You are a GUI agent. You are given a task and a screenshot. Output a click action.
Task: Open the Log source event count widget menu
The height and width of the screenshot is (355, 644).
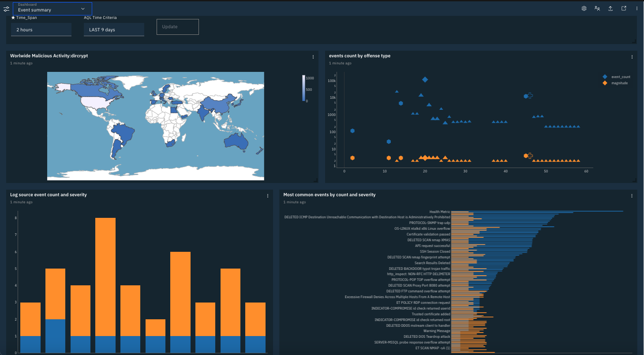[x=267, y=195]
